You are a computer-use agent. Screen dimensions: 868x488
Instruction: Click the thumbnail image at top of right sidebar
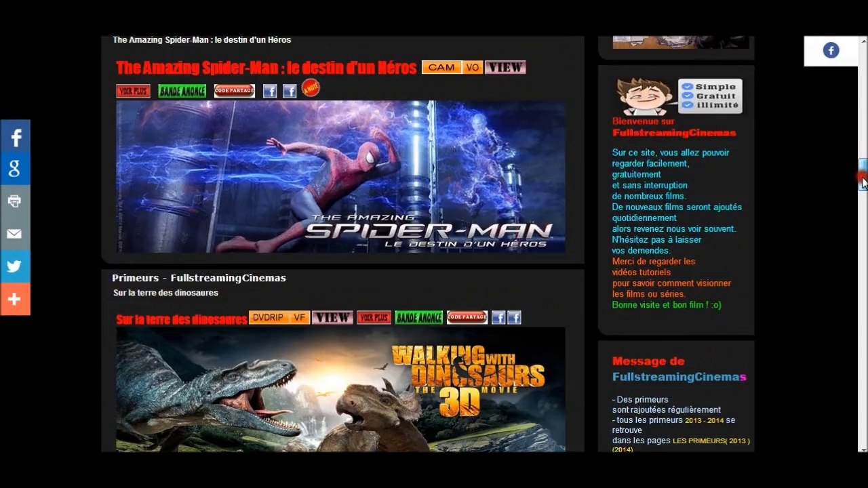[681, 42]
